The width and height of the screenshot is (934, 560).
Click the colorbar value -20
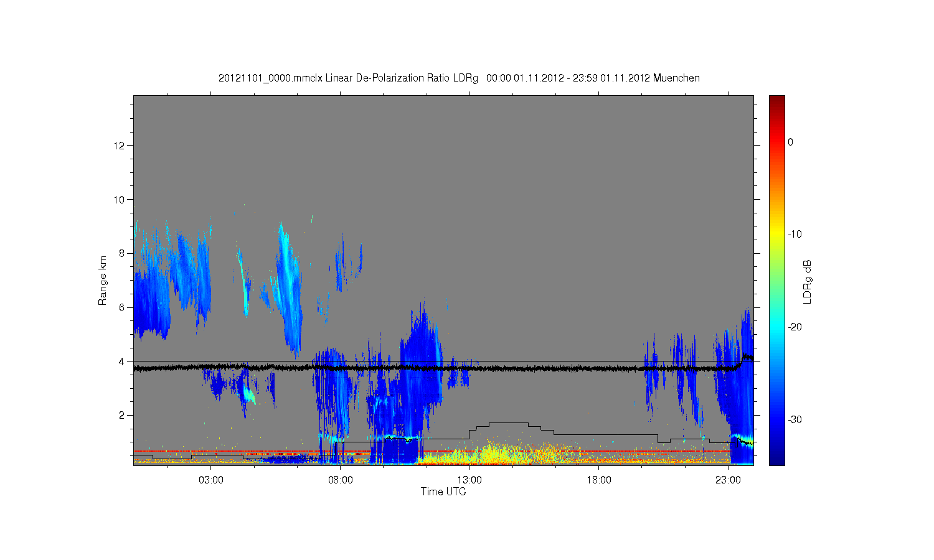pos(795,327)
